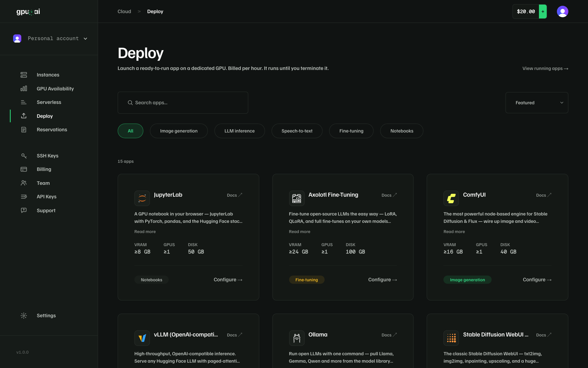Click the user avatar in top bar
Viewport: 588px width, 368px height.
pyautogui.click(x=563, y=11)
